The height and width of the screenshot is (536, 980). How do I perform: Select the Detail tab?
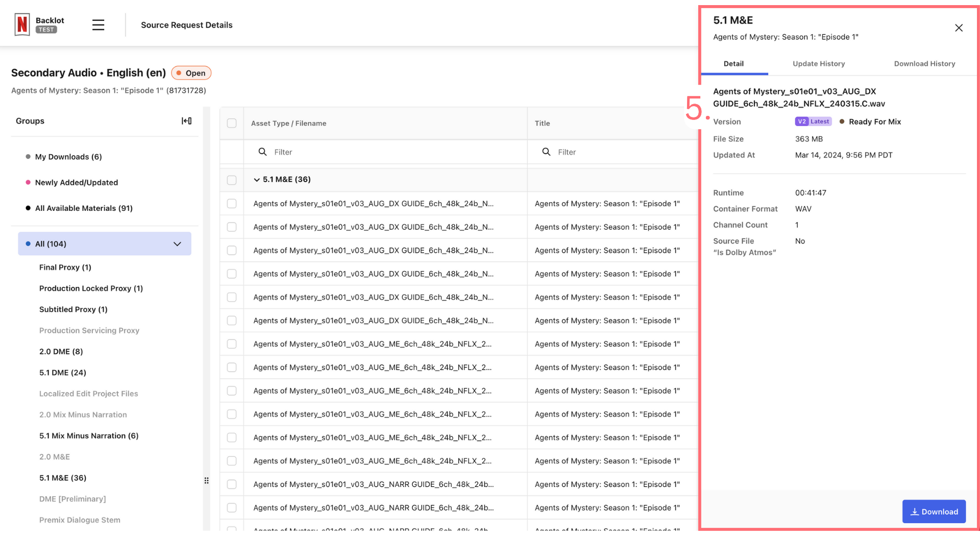pyautogui.click(x=733, y=64)
